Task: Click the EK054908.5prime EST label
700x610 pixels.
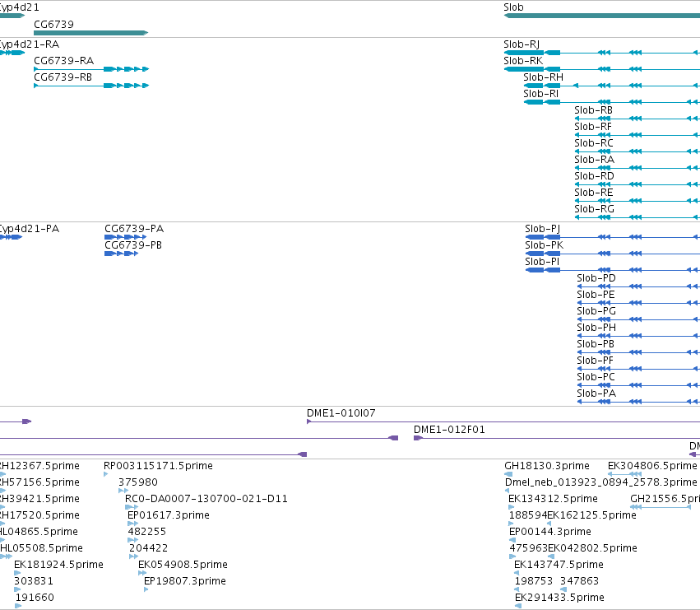Action: point(183,565)
